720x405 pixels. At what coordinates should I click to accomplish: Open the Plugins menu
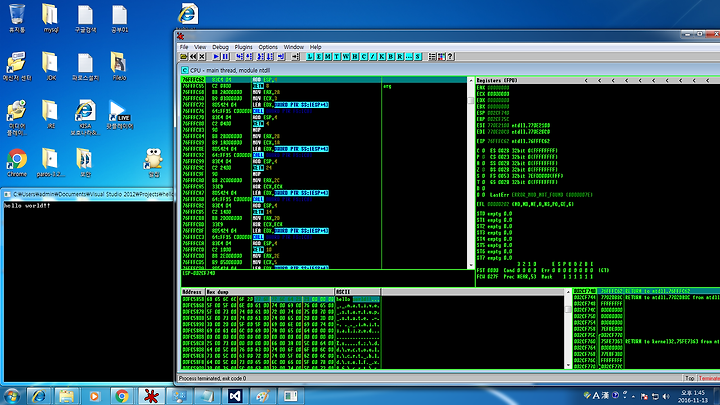click(x=243, y=47)
